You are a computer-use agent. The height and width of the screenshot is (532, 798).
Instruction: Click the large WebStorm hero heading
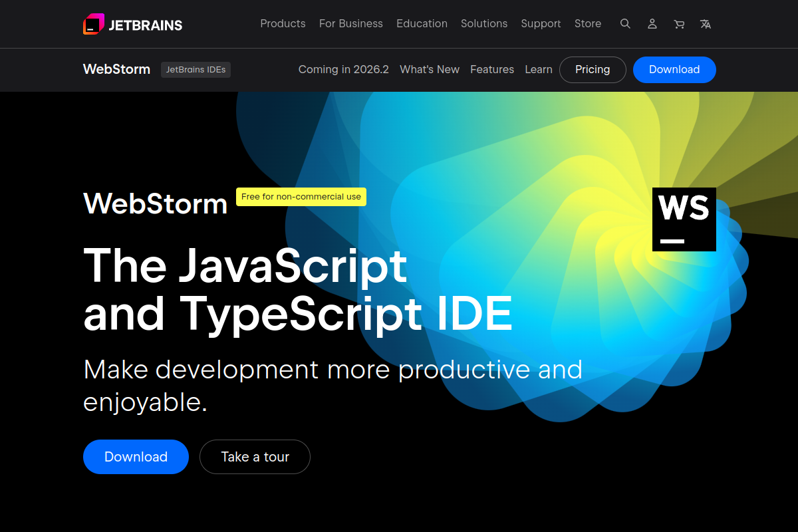click(156, 203)
